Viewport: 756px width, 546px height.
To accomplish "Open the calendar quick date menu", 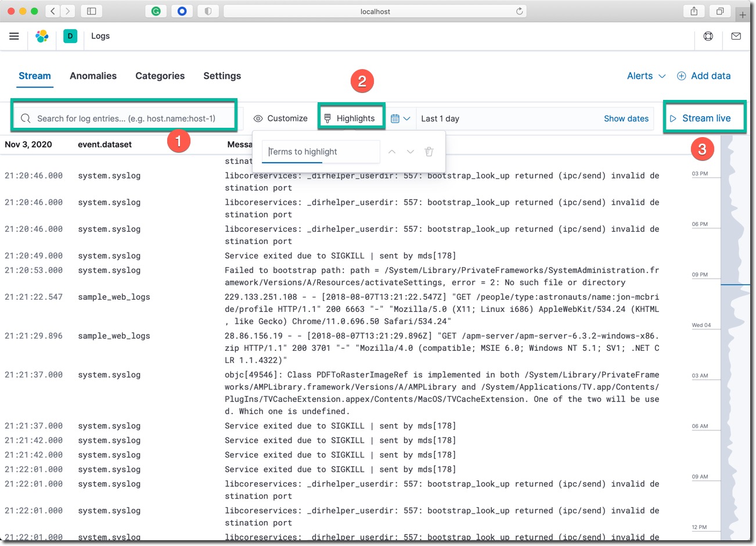I will 400,118.
